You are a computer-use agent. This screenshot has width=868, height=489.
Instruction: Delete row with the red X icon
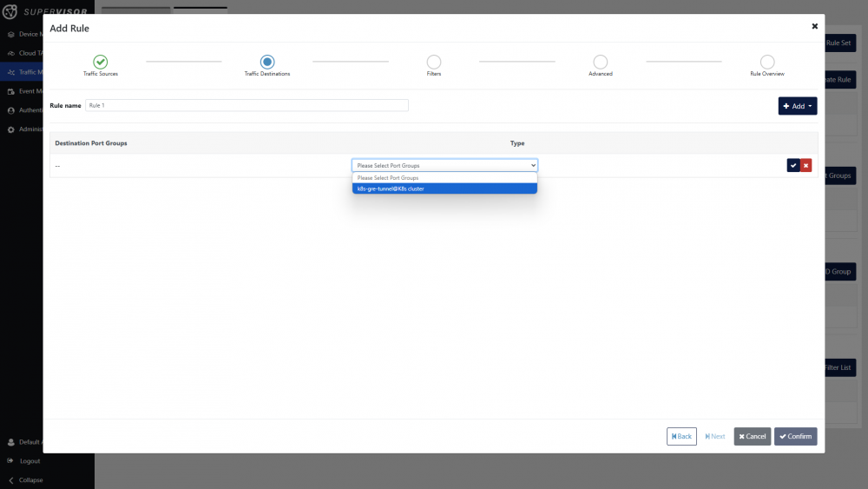[806, 165]
